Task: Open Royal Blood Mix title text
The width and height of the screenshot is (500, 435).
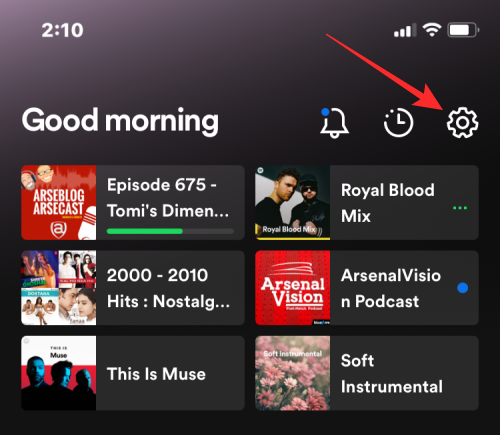Action: click(x=388, y=203)
